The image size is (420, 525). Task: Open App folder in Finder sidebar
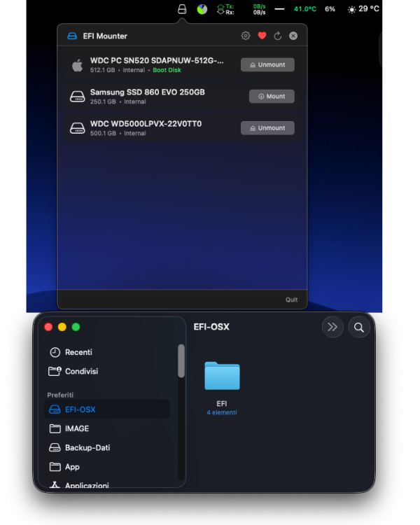tap(72, 467)
